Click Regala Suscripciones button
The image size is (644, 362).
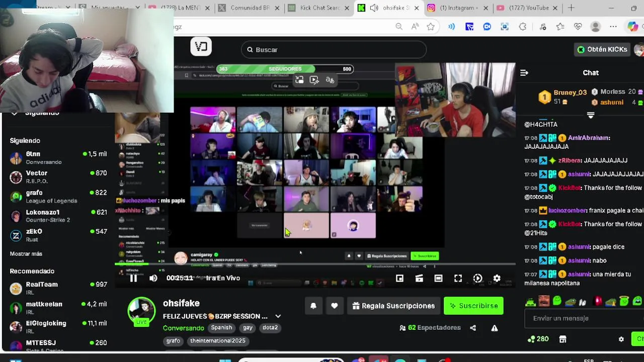(x=393, y=306)
